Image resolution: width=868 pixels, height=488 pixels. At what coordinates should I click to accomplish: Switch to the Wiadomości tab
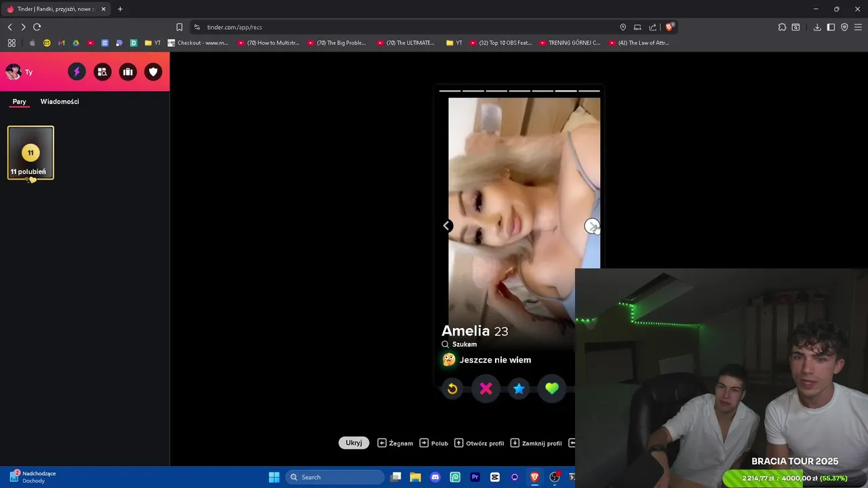pos(60,102)
